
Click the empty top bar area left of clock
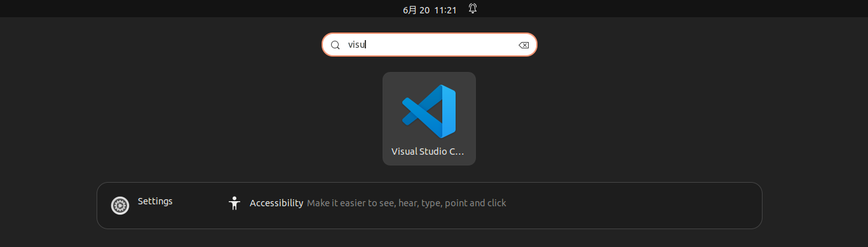[x=191, y=8]
